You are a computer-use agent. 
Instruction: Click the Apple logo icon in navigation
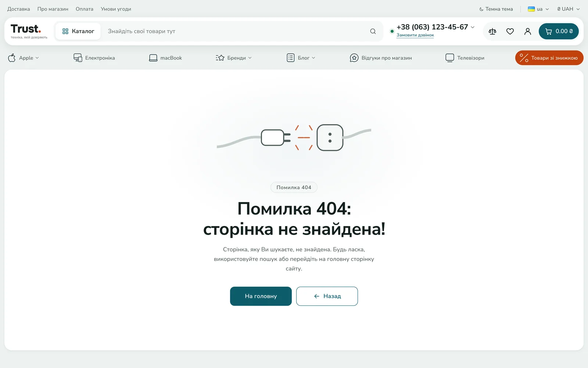12,58
